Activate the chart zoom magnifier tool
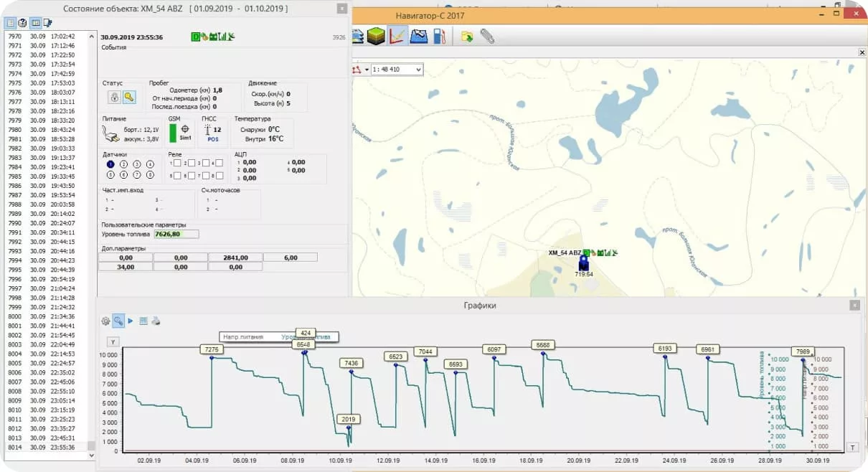 tap(118, 321)
